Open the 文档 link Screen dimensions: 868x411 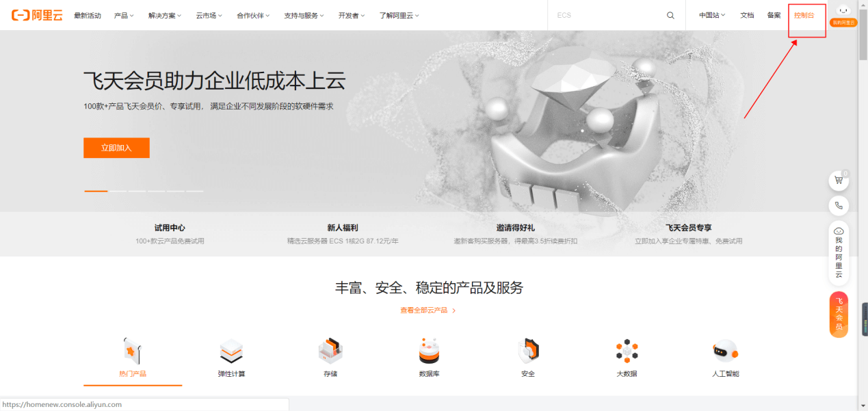click(x=747, y=15)
